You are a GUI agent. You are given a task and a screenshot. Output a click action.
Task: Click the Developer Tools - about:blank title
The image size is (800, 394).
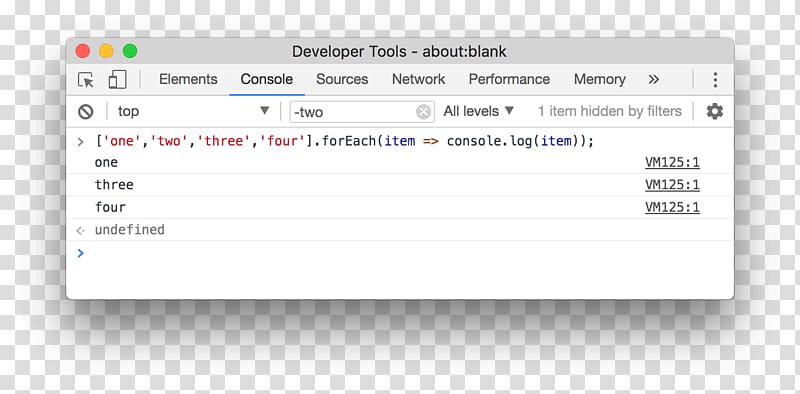click(399, 52)
